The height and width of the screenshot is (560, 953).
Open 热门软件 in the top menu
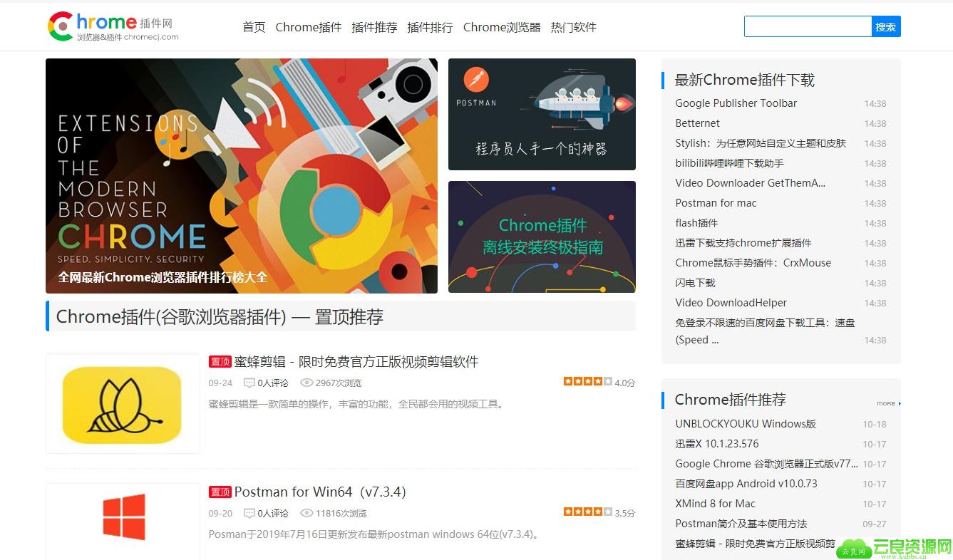(x=573, y=27)
